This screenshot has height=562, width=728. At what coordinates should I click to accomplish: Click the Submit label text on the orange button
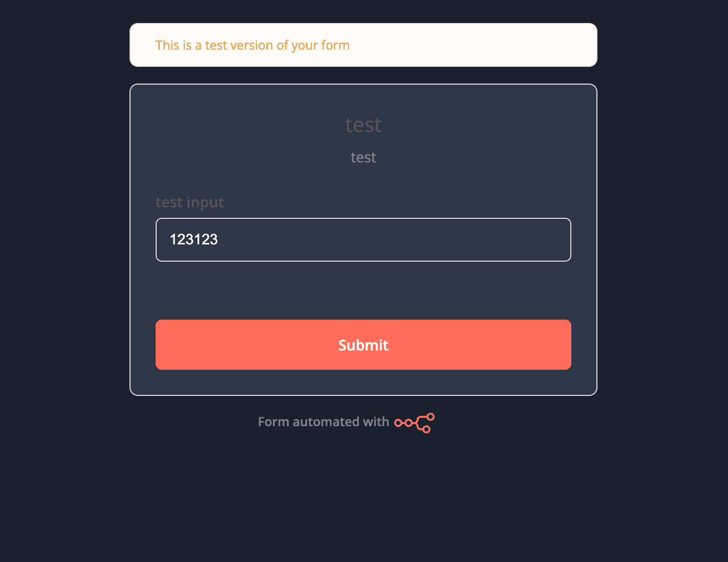click(363, 345)
